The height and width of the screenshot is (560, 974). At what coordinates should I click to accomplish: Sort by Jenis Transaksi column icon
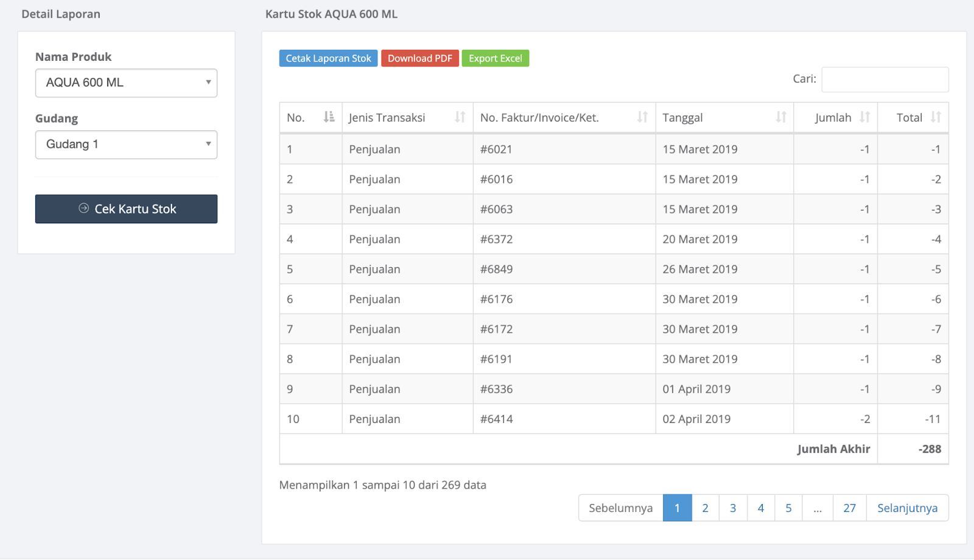[460, 117]
